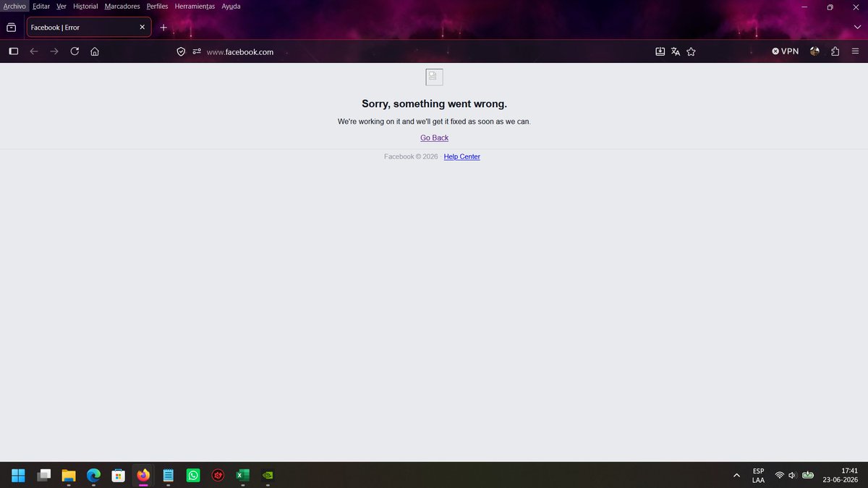This screenshot has width=868, height=488.
Task: Open the Editar menu
Action: click(41, 7)
